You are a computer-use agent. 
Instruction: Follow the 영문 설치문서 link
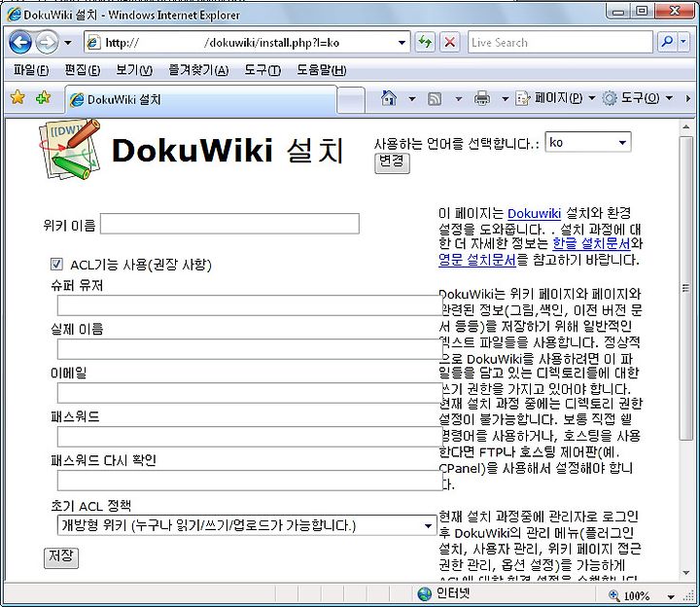click(476, 260)
